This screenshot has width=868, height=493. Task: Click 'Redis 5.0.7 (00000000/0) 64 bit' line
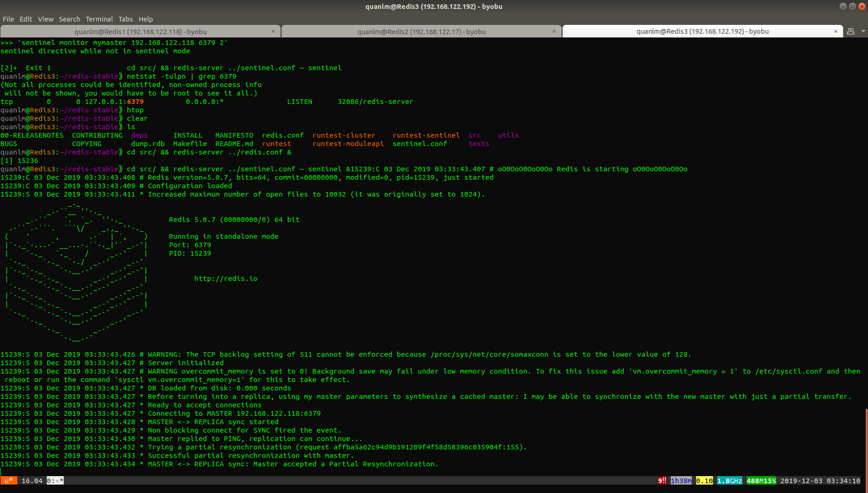pyautogui.click(x=234, y=220)
